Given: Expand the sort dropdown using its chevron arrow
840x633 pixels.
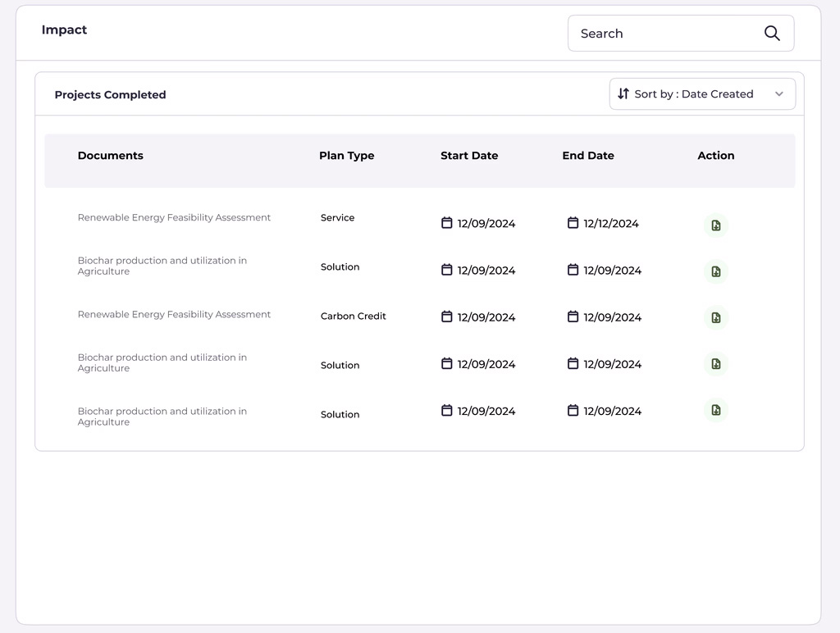Looking at the screenshot, I should [x=778, y=94].
